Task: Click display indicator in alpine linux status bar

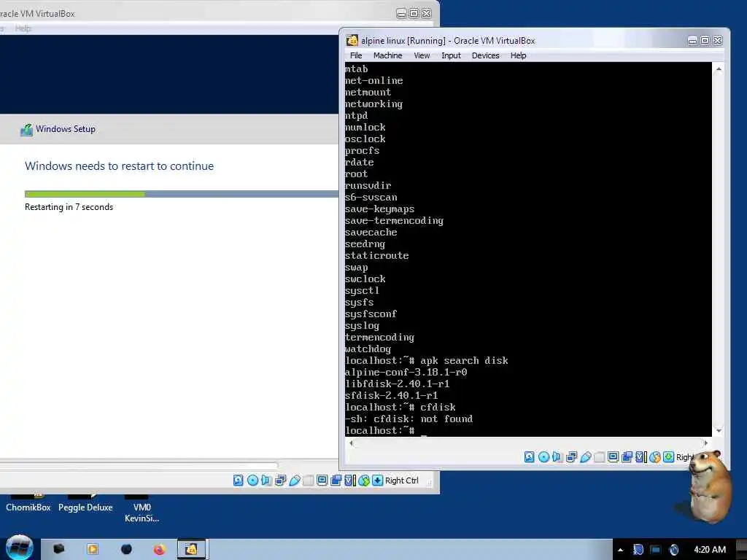Action: coord(613,457)
